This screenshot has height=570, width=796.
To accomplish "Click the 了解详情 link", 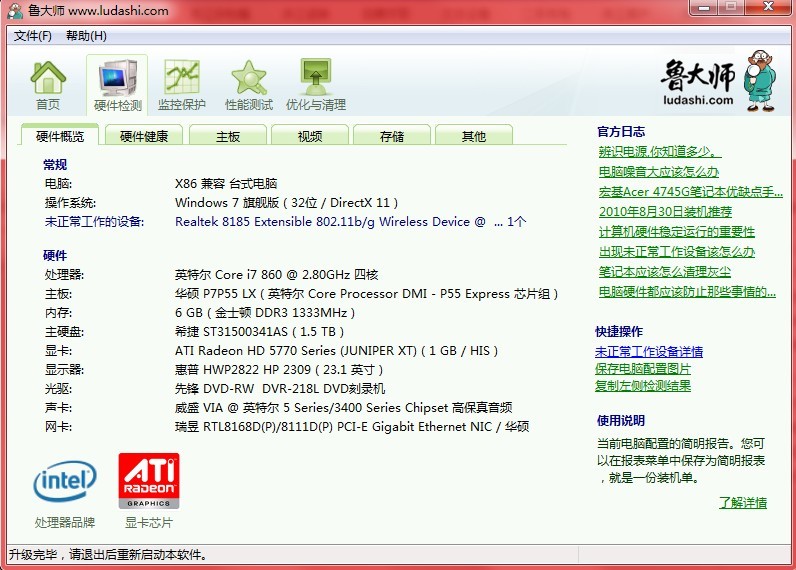I will (x=743, y=502).
